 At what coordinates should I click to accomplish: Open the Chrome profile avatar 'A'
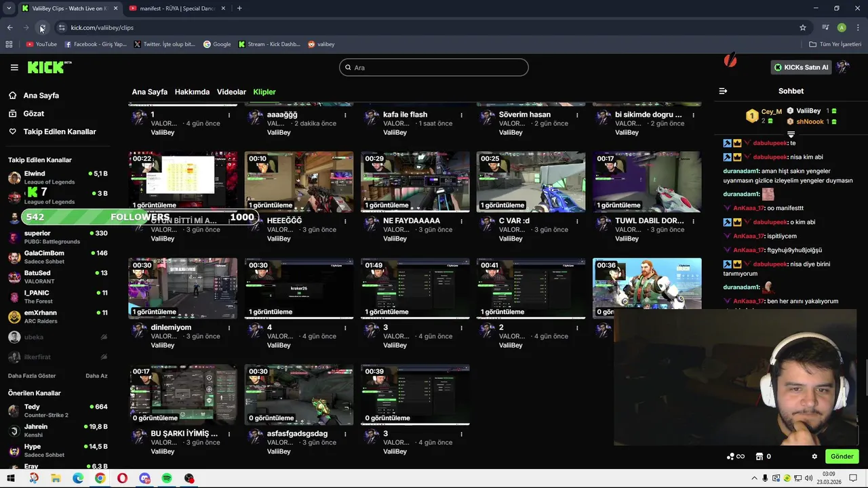842,28
